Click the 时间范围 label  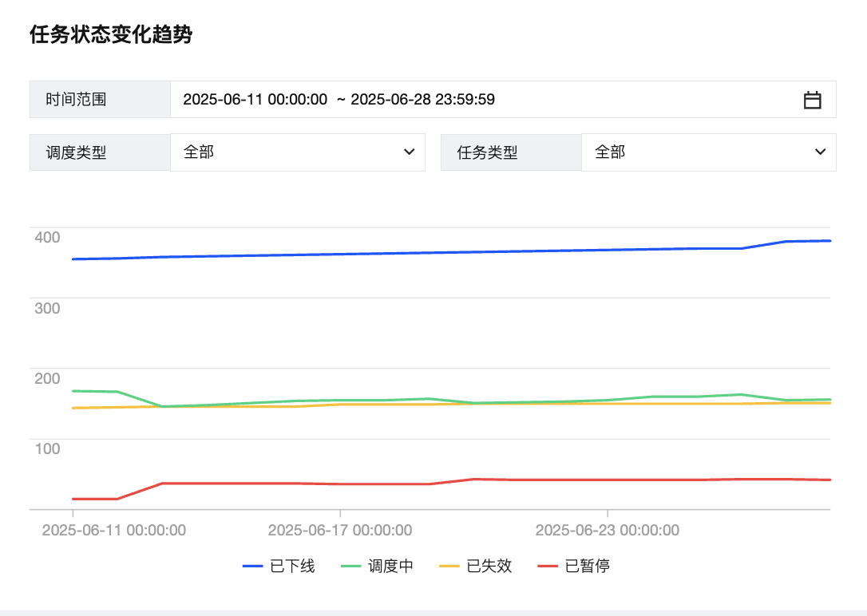coord(76,100)
